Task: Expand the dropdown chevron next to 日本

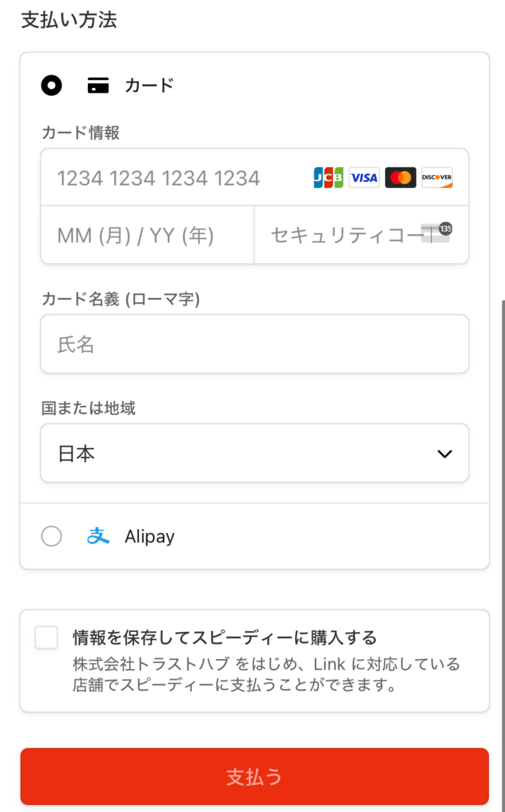Action: 445,454
